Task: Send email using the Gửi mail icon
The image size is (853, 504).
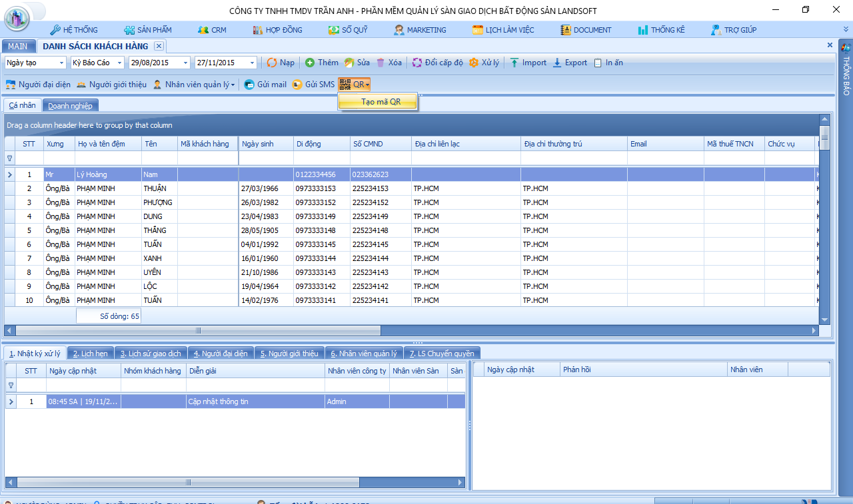Action: (x=249, y=85)
